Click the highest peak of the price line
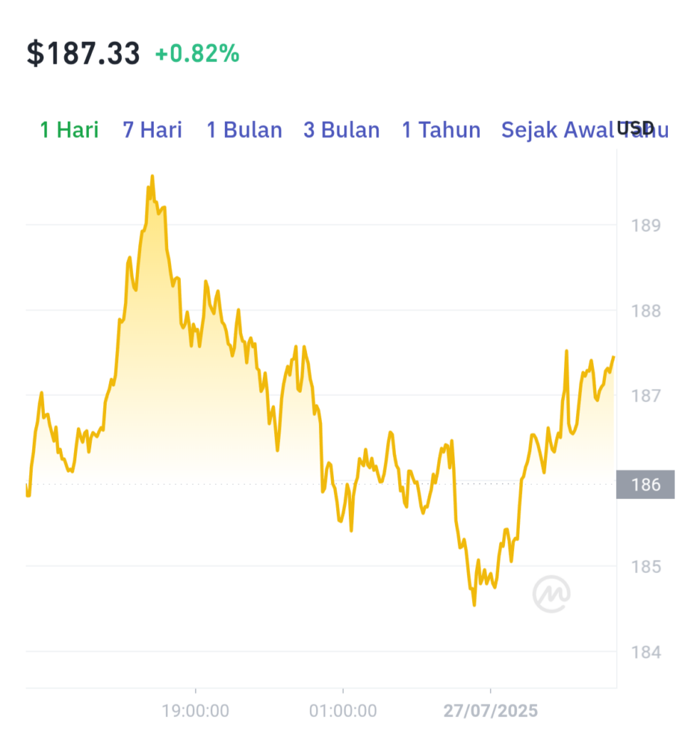Image resolution: width=700 pixels, height=729 pixels. pos(152,177)
